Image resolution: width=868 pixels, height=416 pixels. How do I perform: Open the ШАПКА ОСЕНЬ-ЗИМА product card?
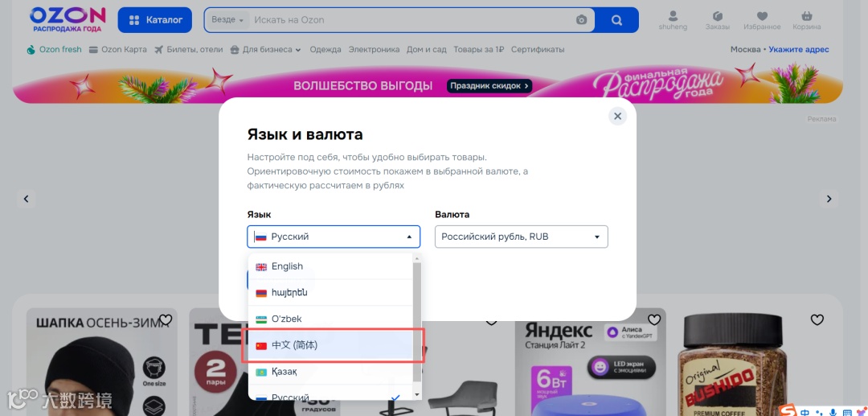click(102, 362)
